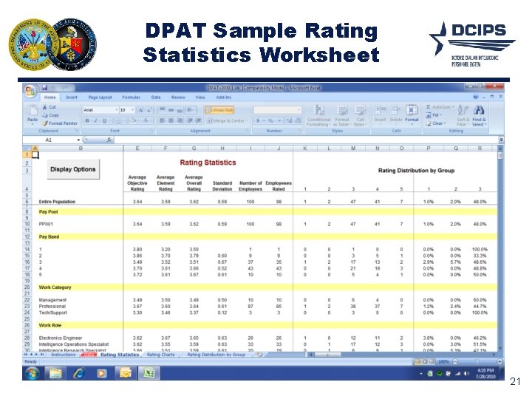Click the zoom slider in status bar

click(477, 361)
